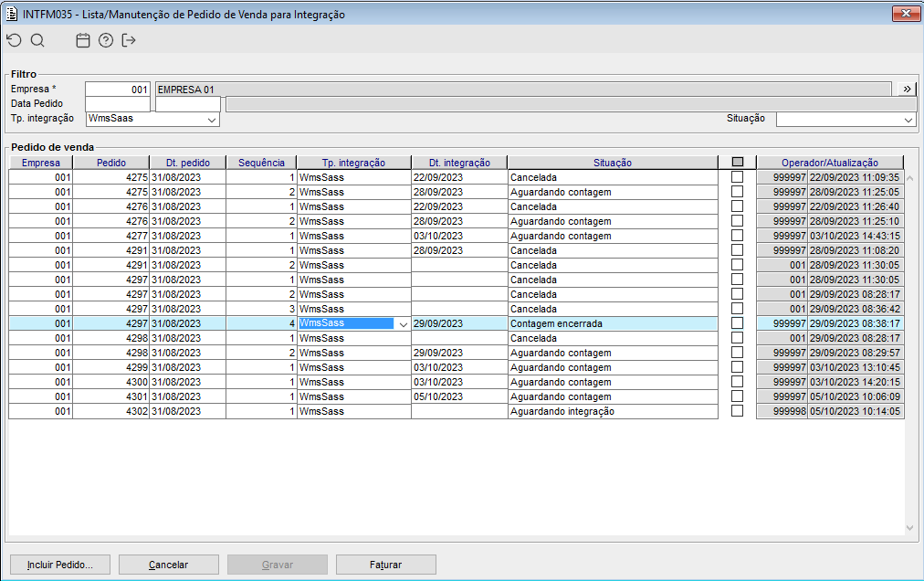Click the Pedido column header
The height and width of the screenshot is (581, 924).
(x=111, y=163)
